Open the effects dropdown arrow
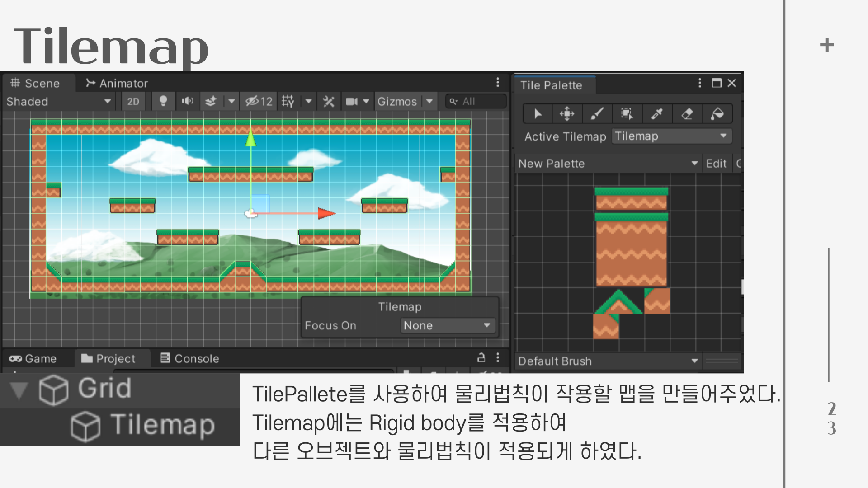 231,101
